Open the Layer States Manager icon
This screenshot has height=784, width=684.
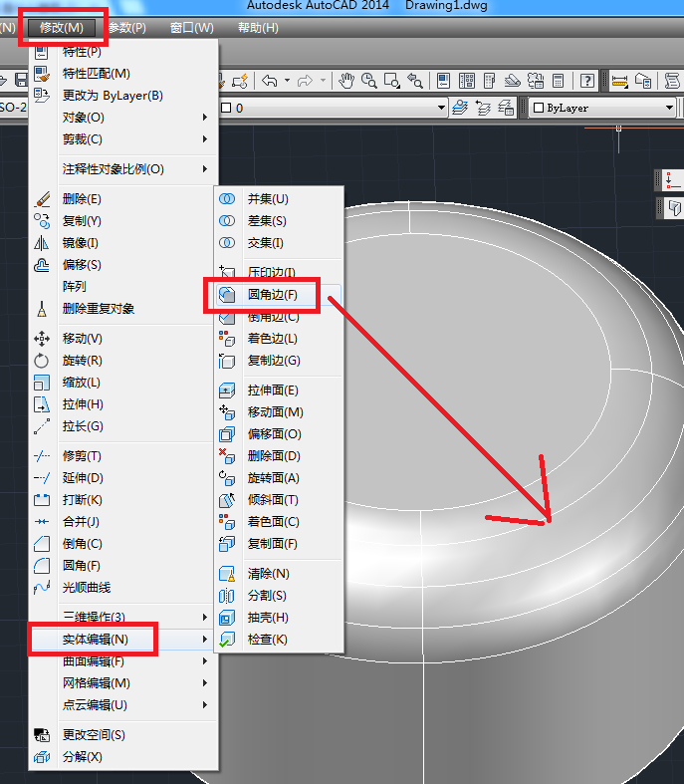(x=506, y=108)
